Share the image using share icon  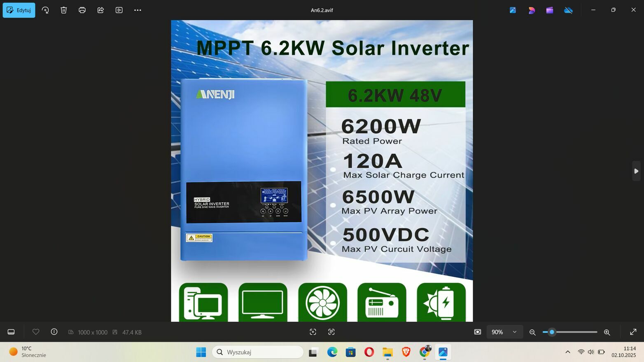(x=100, y=10)
